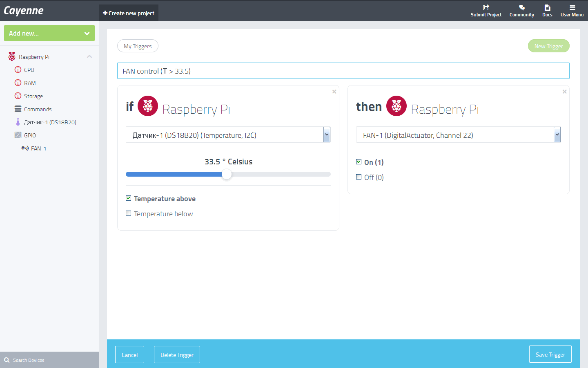Image resolution: width=588 pixels, height=368 pixels.
Task: Click the Submit Project icon
Action: pos(486,7)
